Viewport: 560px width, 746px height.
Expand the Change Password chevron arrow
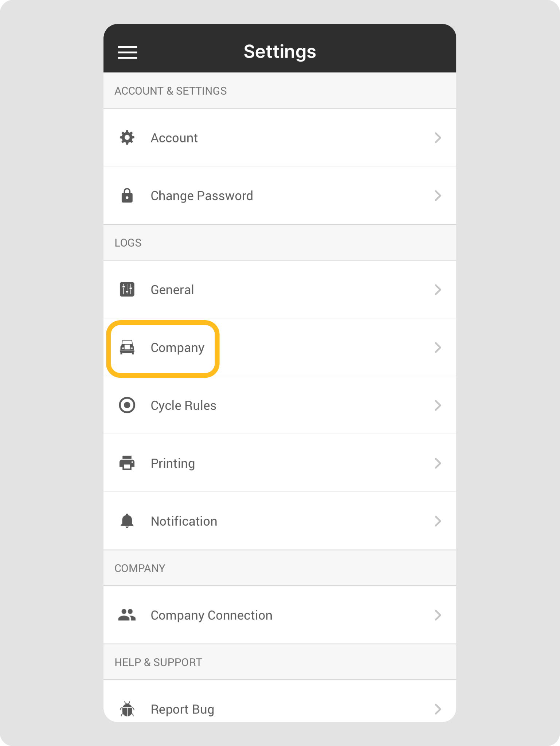click(x=438, y=196)
